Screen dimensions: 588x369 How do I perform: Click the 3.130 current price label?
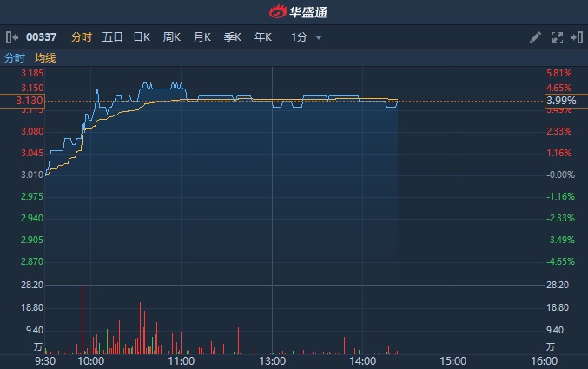(x=23, y=101)
